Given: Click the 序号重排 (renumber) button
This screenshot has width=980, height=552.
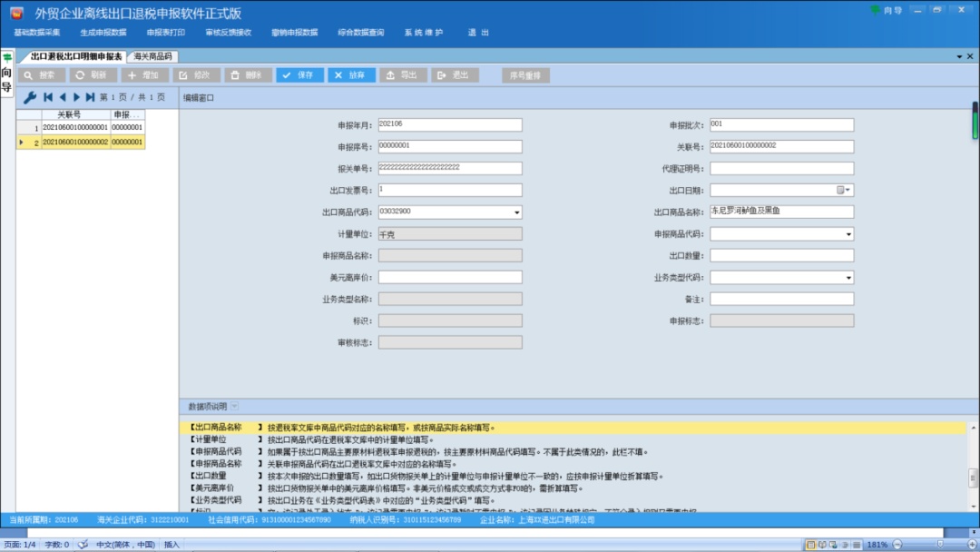Looking at the screenshot, I should click(x=525, y=75).
